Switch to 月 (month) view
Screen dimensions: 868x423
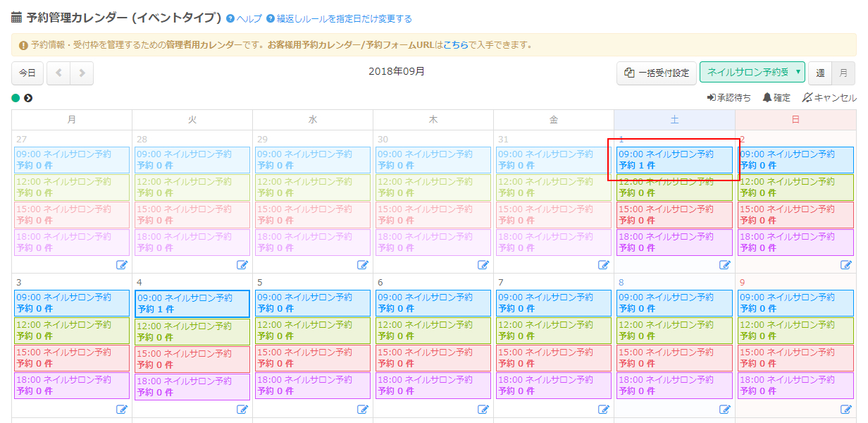(843, 73)
